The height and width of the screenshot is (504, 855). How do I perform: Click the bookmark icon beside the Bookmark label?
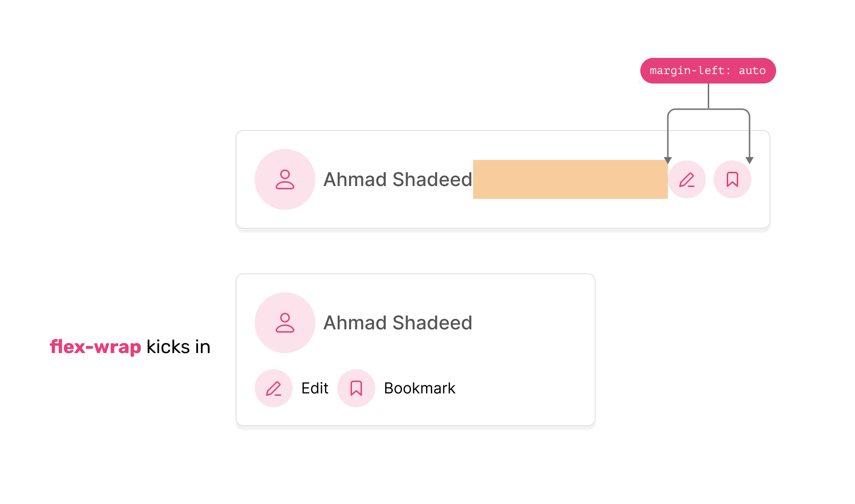click(356, 388)
